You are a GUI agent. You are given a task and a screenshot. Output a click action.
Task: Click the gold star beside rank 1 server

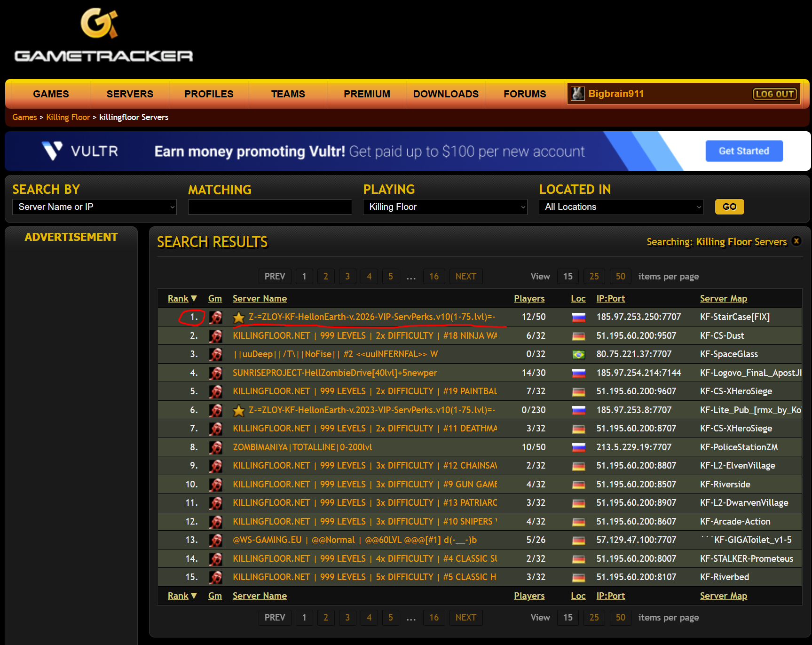(x=239, y=318)
